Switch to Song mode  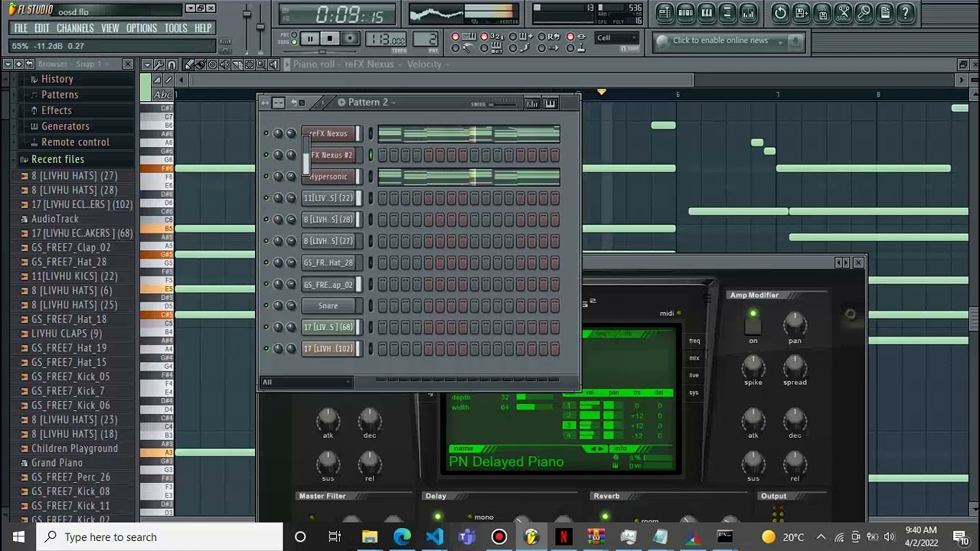click(294, 43)
